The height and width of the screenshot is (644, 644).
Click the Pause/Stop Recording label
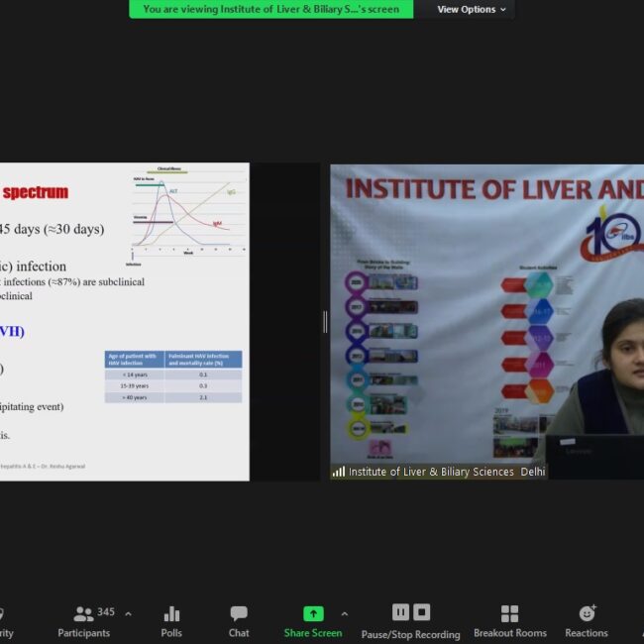(410, 634)
